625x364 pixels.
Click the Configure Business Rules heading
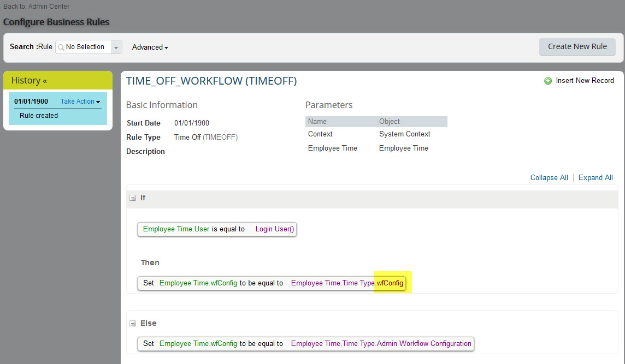(56, 22)
